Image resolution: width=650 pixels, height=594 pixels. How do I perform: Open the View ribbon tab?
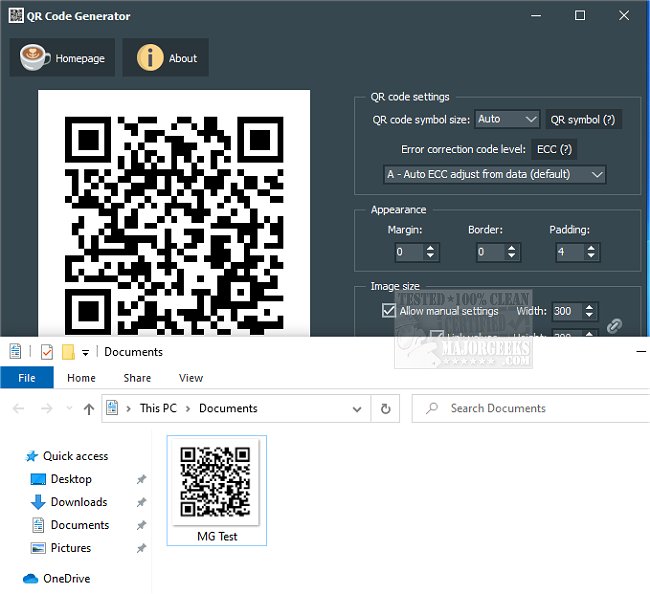(x=191, y=378)
